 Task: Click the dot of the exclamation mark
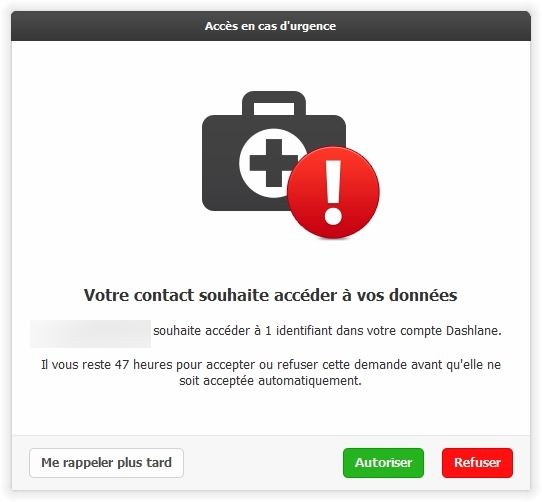pyautogui.click(x=333, y=216)
